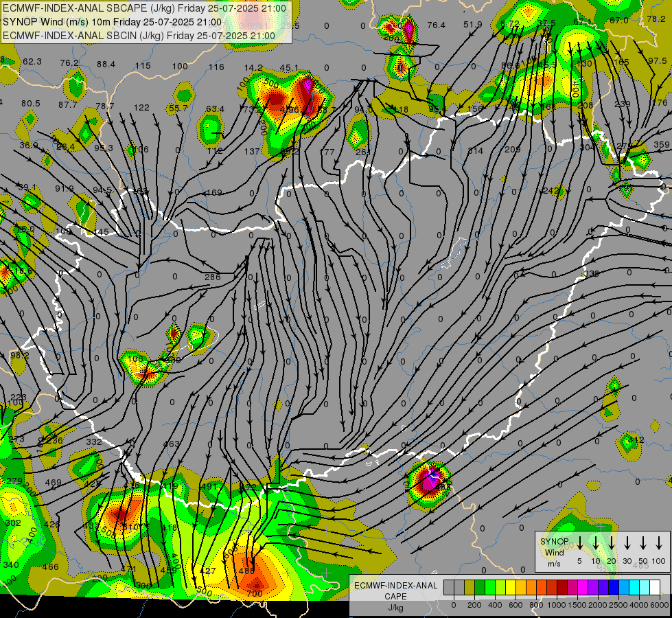The image size is (672, 618).
Task: Click the 30 m/s wind arrow in legend
Action: (x=627, y=543)
